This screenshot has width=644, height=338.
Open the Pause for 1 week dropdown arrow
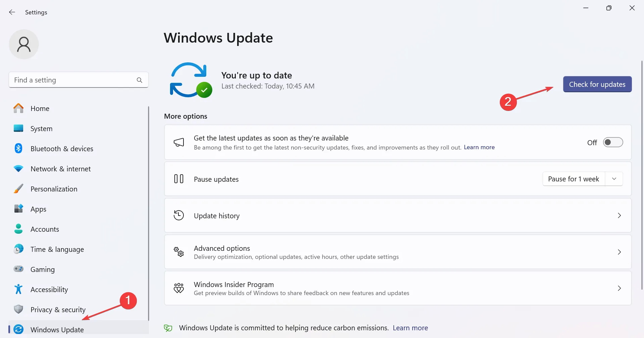pyautogui.click(x=614, y=179)
